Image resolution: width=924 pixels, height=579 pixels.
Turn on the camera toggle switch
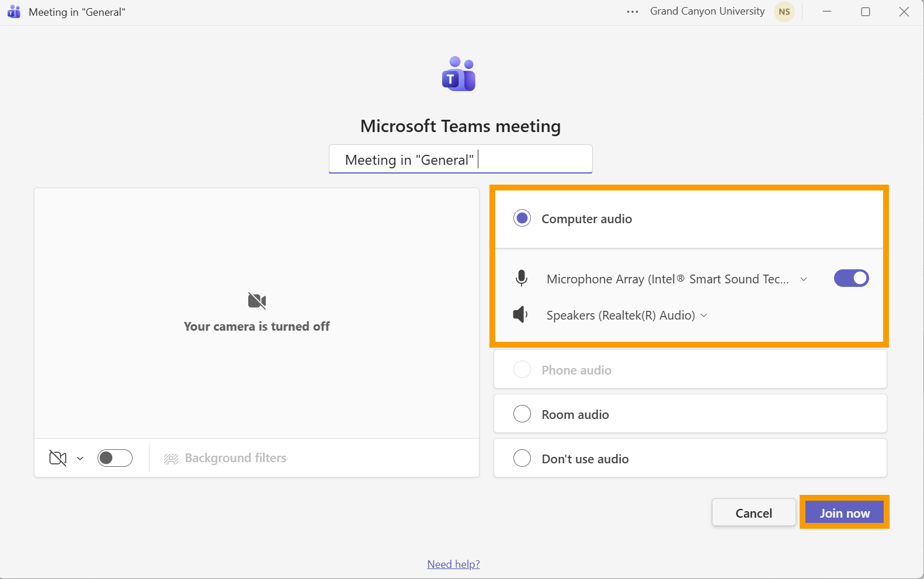point(115,458)
